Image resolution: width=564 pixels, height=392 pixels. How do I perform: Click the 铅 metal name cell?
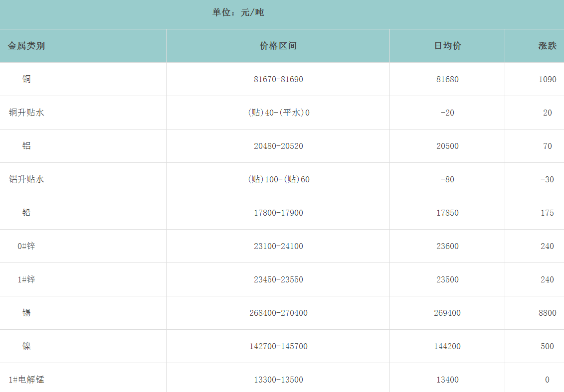(26, 213)
